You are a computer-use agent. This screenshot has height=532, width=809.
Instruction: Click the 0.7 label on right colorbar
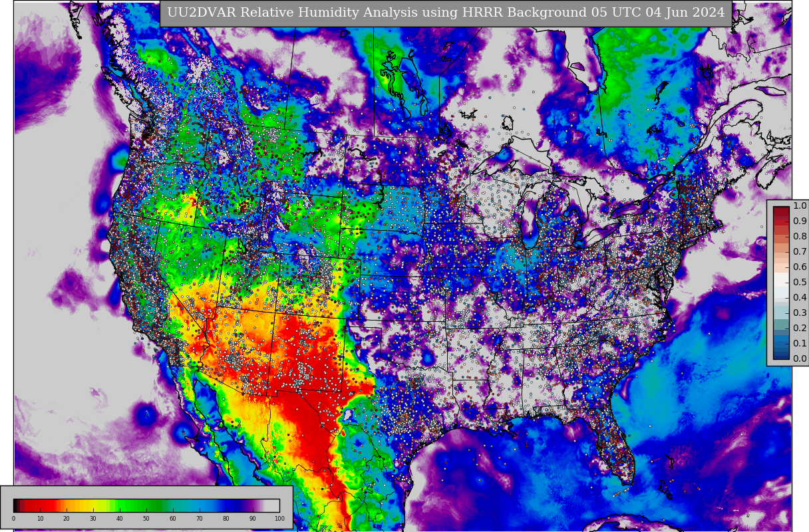click(800, 252)
